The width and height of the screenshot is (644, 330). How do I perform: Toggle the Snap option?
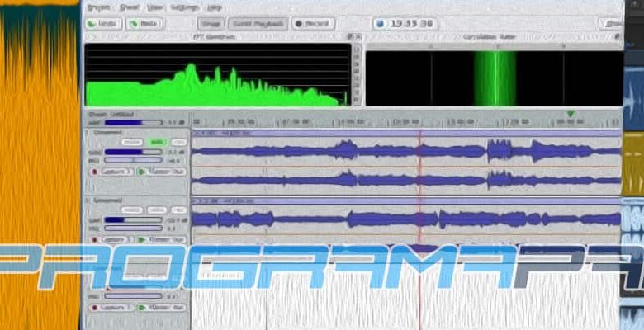[x=210, y=24]
